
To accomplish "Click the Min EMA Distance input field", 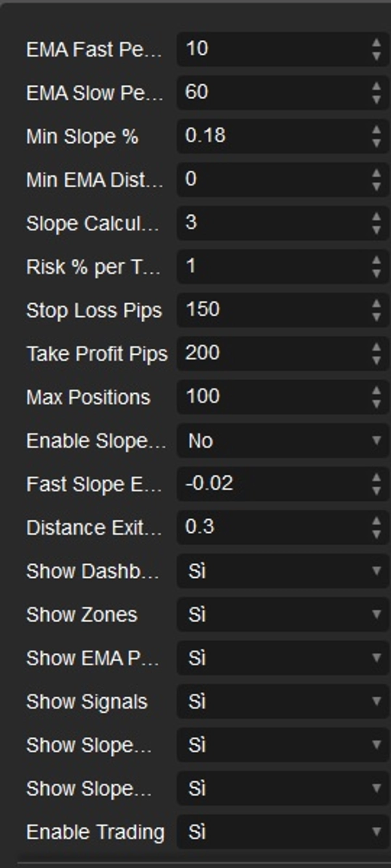I will tap(270, 179).
